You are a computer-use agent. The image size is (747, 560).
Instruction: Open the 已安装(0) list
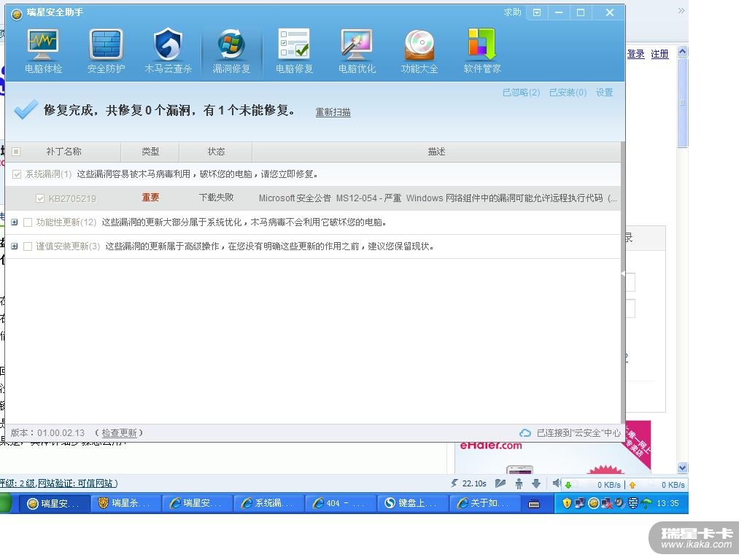pyautogui.click(x=568, y=93)
